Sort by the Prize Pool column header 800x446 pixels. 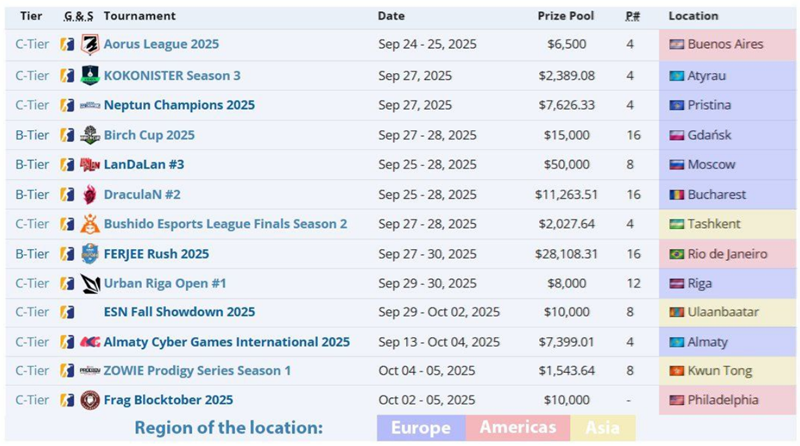[565, 16]
